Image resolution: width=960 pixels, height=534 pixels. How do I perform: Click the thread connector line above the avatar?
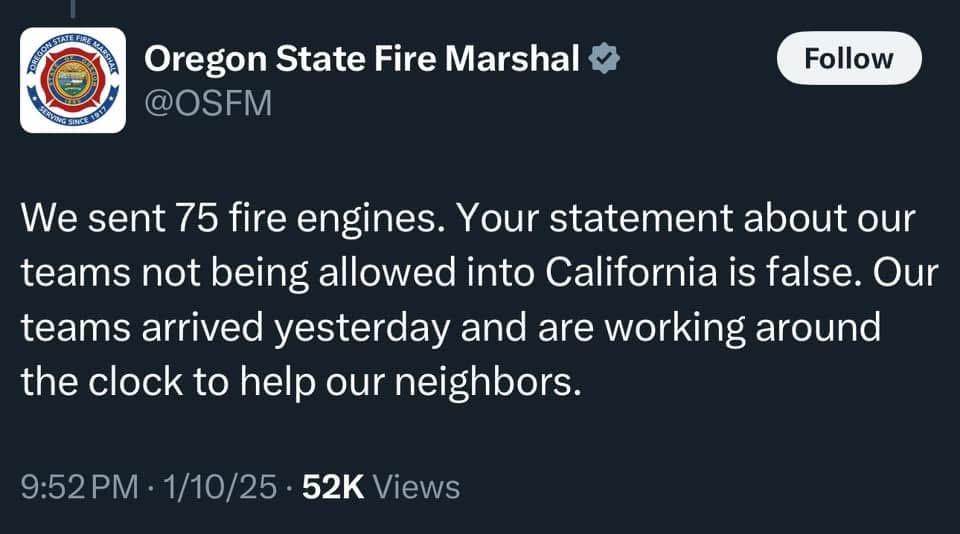click(73, 9)
